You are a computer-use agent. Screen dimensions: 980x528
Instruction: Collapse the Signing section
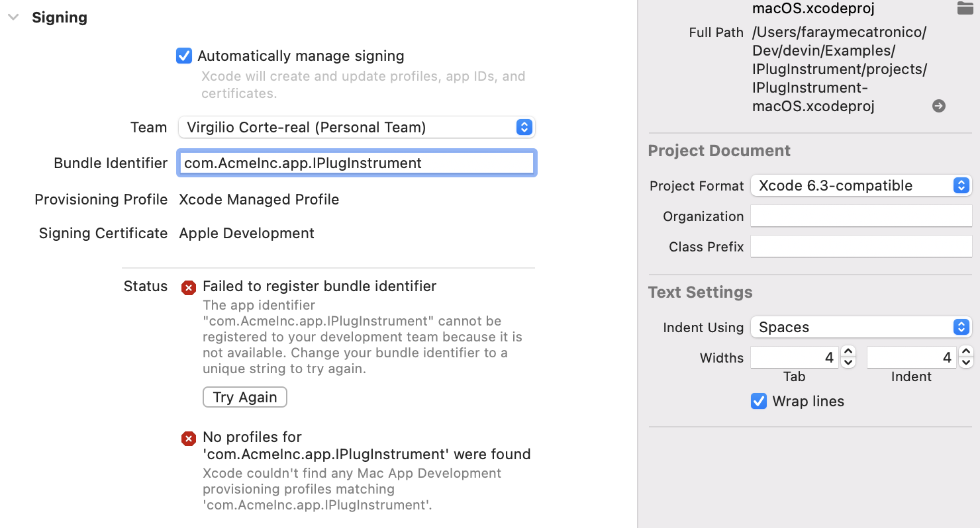[x=13, y=17]
